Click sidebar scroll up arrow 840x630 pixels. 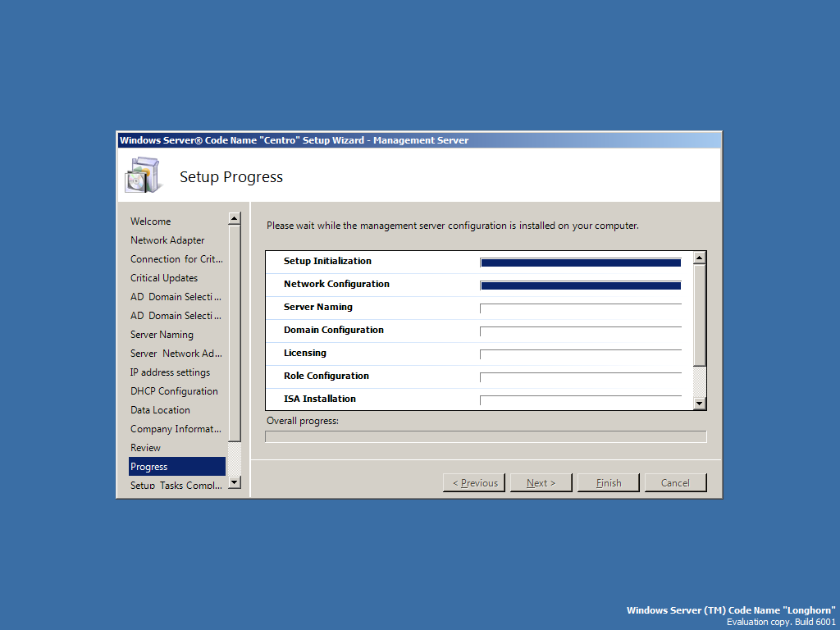[234, 218]
